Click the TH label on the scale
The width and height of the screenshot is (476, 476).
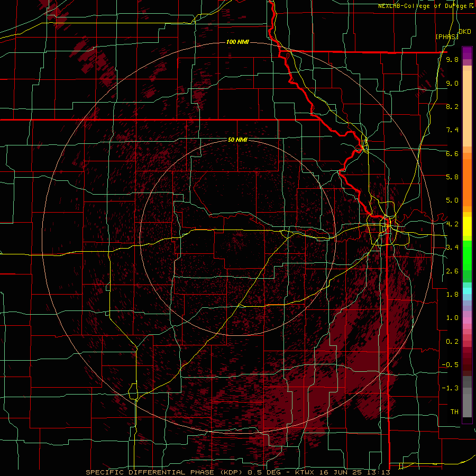(x=454, y=412)
